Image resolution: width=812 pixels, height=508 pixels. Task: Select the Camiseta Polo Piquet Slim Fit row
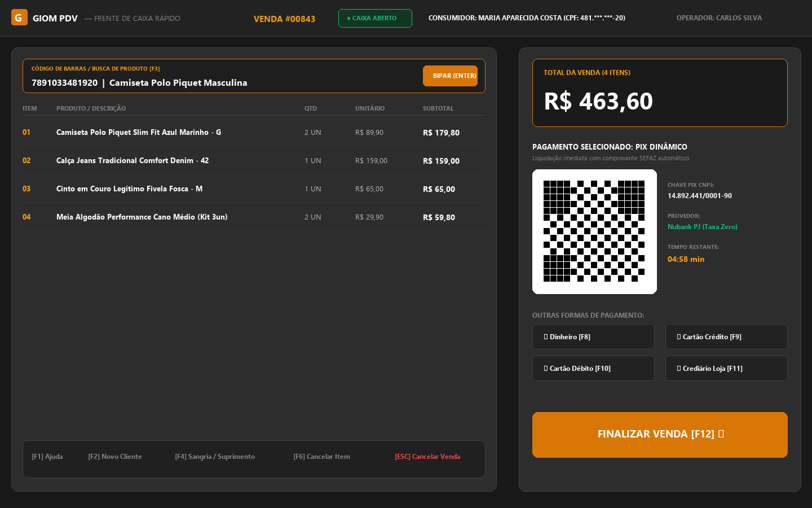pos(254,132)
